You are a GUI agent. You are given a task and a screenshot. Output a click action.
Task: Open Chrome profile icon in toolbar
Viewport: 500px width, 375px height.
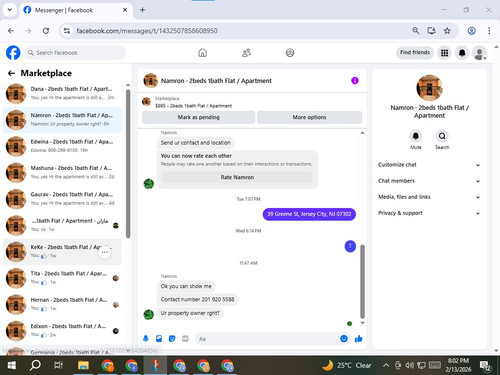471,31
